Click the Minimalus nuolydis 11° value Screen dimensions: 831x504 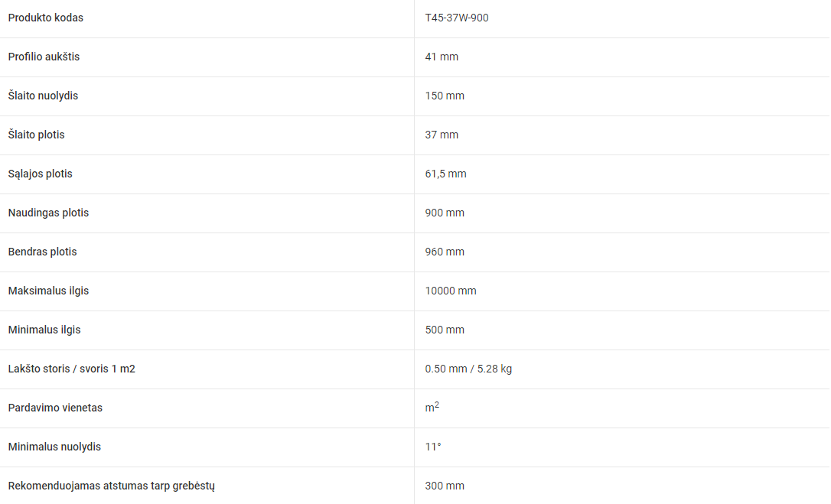pos(433,447)
